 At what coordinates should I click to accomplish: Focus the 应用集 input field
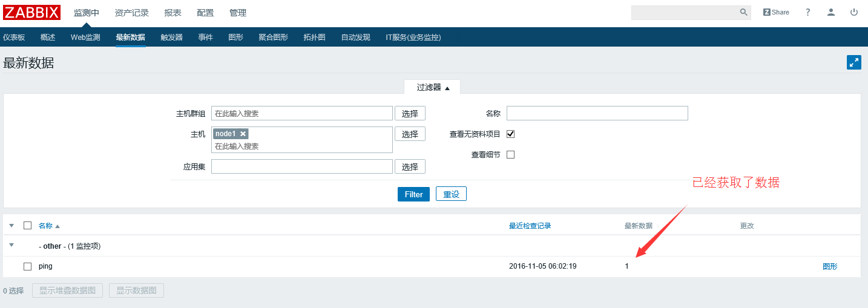pyautogui.click(x=302, y=166)
